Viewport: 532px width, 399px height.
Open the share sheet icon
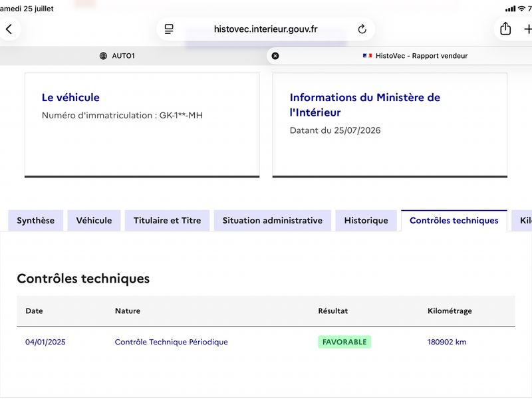[505, 29]
